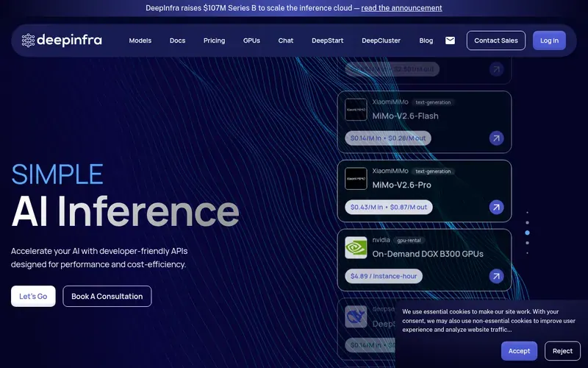Screen dimensions: 588x368
Task: Open DeepStart page
Action: pos(327,40)
